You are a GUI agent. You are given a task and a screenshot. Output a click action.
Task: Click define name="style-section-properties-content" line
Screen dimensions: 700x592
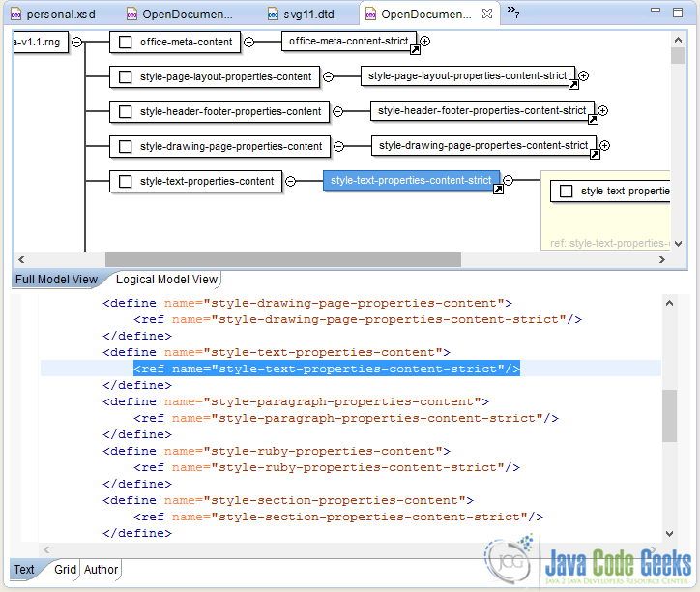[x=288, y=500]
